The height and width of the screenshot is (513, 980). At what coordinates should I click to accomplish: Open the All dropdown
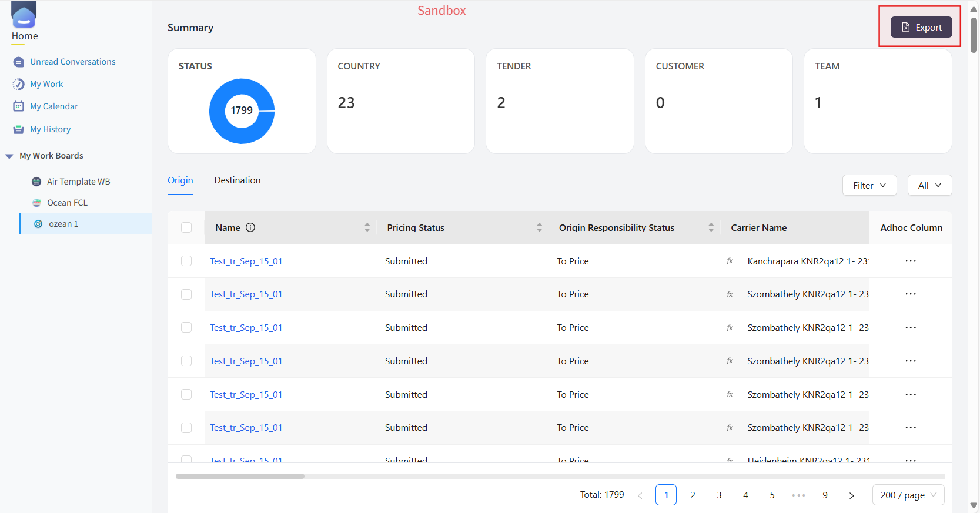(929, 185)
